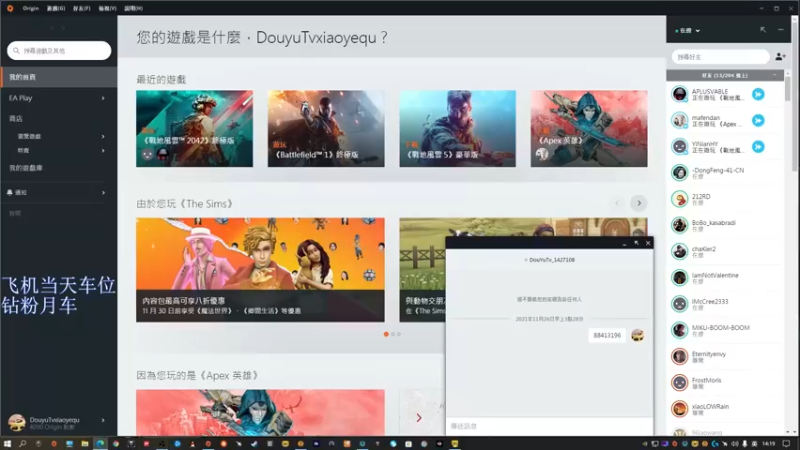The height and width of the screenshot is (450, 800).
Task: Expand the 通知 notifications chevron
Action: coord(103,192)
